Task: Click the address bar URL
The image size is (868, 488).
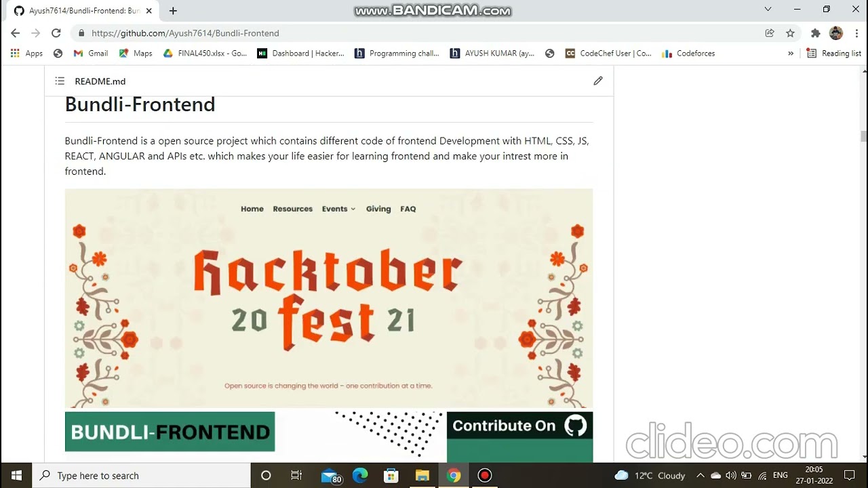Action: point(185,33)
